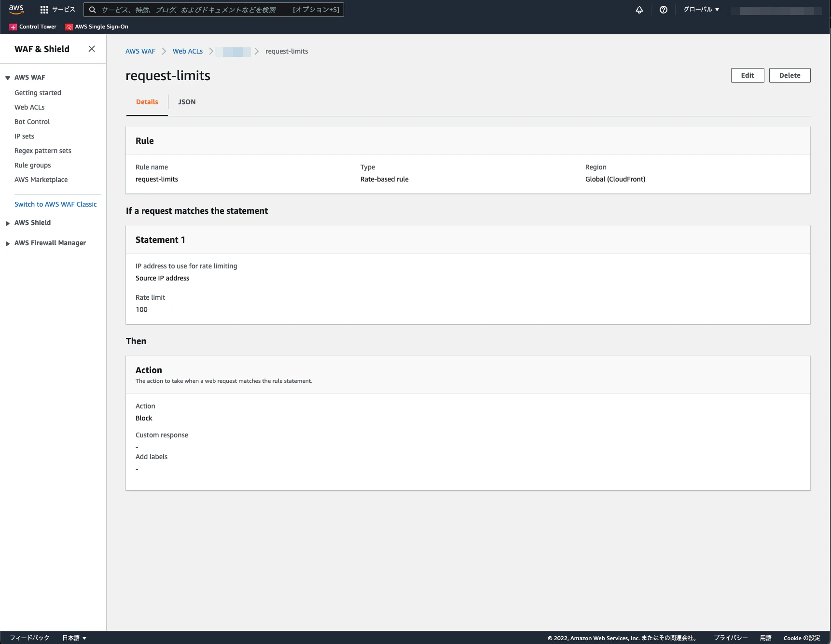Collapse the AWS WAF section
The image size is (831, 644).
click(x=8, y=78)
